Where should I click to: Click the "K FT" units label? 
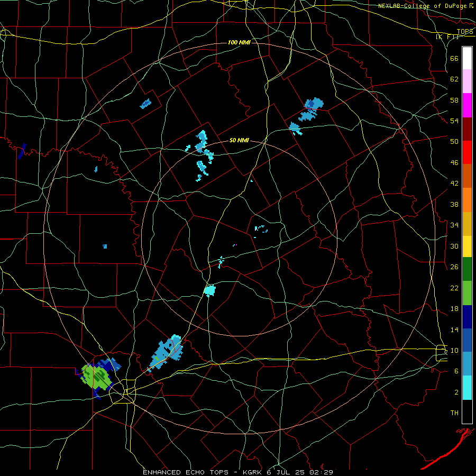click(x=447, y=36)
